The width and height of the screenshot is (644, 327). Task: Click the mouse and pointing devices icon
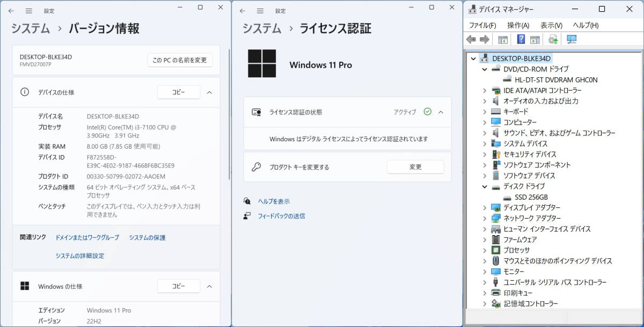[x=496, y=261]
